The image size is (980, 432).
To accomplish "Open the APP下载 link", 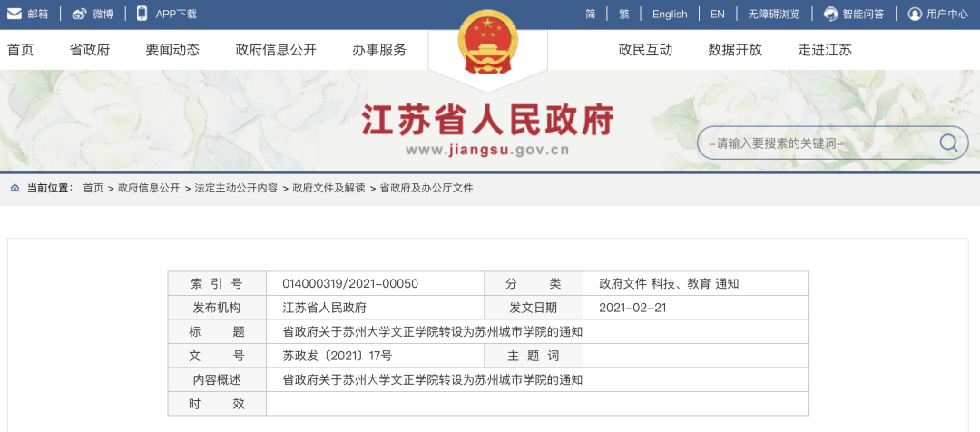I will tap(176, 14).
